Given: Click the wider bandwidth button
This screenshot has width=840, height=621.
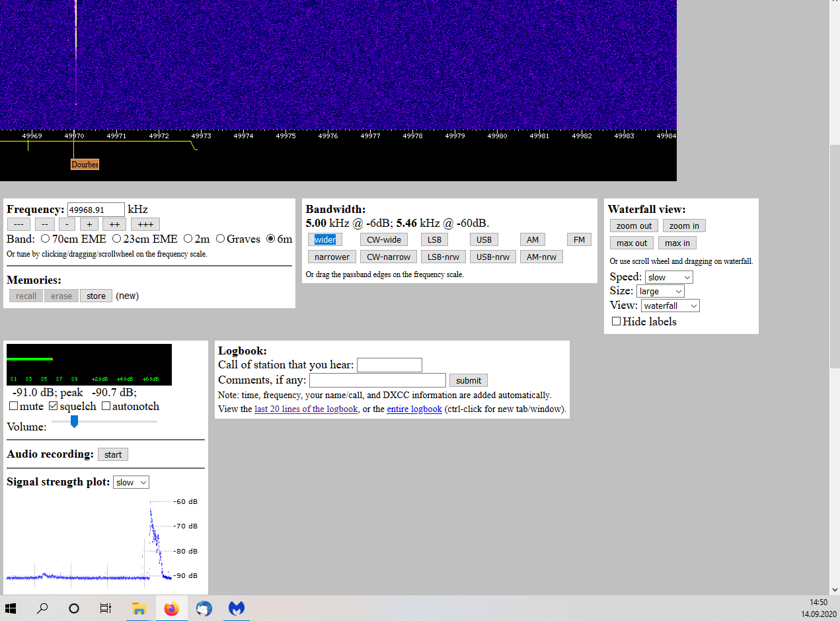Looking at the screenshot, I should [325, 239].
